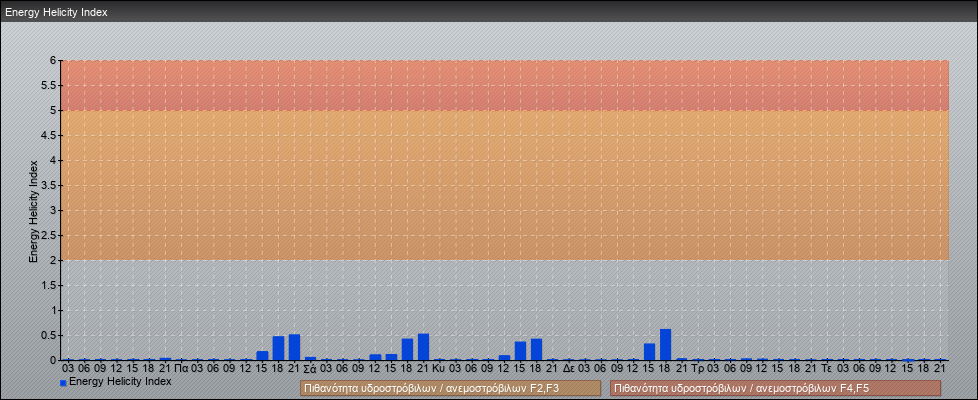Select the Σά 12:00 bar

(x=375, y=357)
